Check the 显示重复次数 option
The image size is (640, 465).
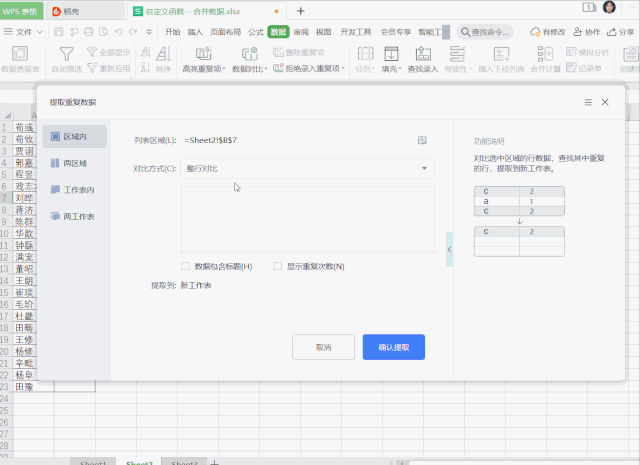pyautogui.click(x=278, y=267)
